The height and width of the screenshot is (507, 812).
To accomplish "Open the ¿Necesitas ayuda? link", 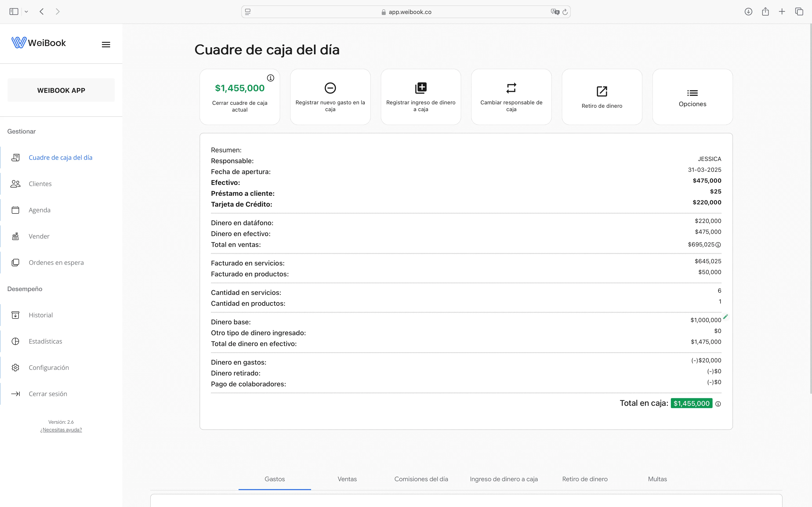I will pos(61,430).
